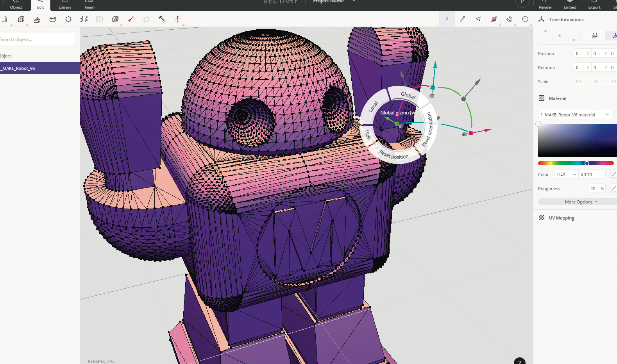Choose Reset position in radial menu
This screenshot has width=617, height=364.
click(x=394, y=155)
